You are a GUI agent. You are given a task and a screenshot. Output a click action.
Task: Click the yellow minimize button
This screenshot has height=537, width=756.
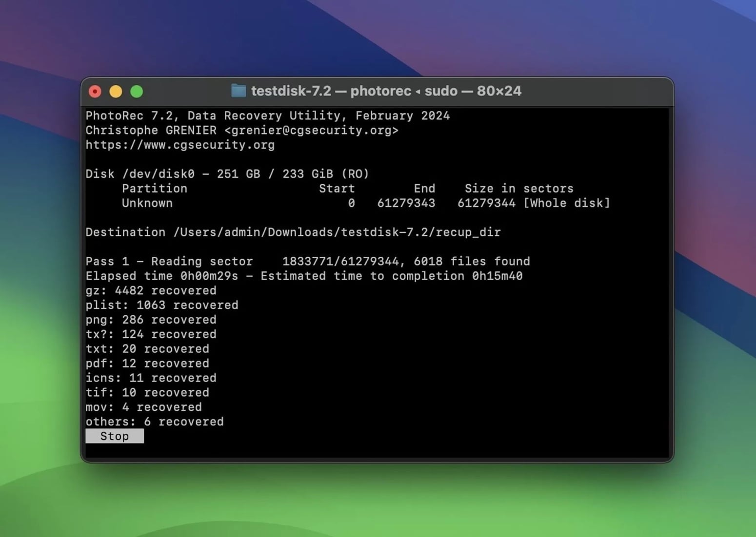116,91
